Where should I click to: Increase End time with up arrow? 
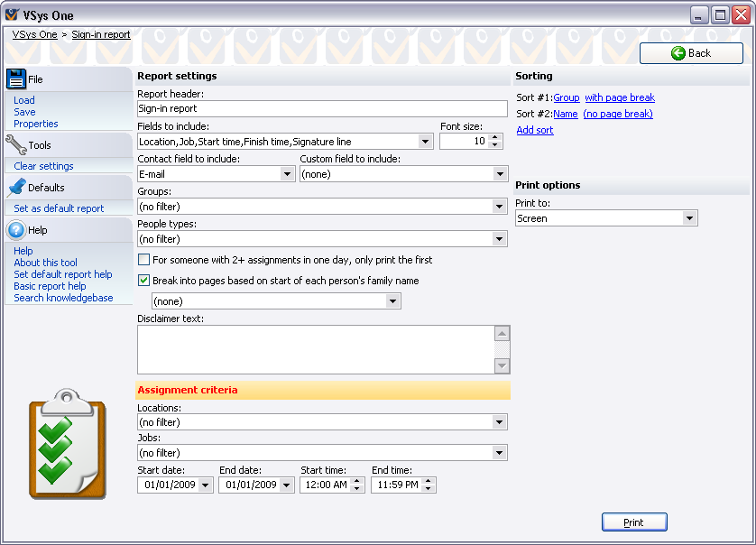click(429, 481)
